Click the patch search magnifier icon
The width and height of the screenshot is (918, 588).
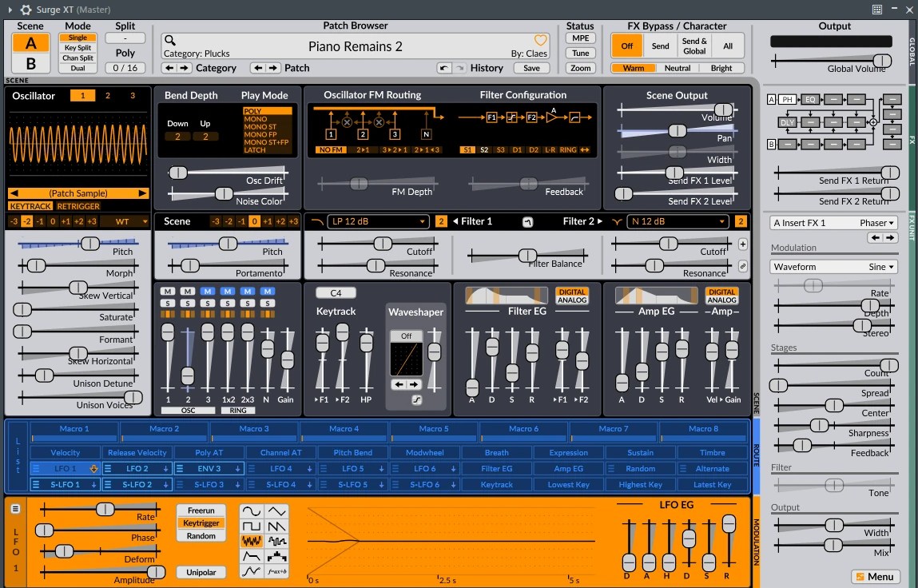point(170,41)
